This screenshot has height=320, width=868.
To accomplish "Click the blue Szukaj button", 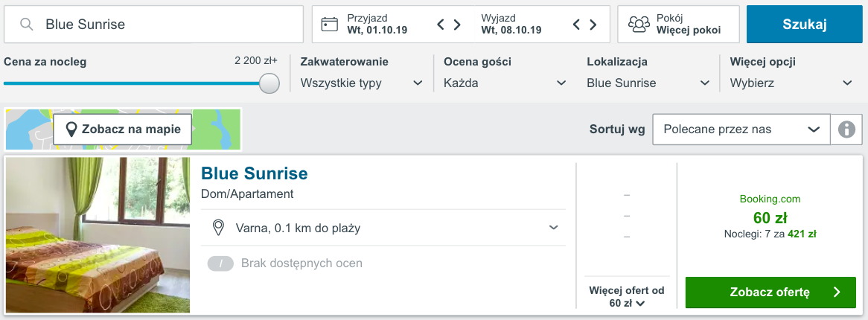I will [804, 25].
